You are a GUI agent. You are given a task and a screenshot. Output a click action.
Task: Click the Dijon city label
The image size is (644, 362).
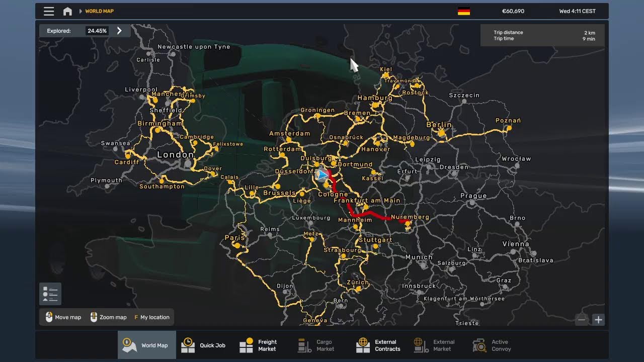[x=285, y=286]
